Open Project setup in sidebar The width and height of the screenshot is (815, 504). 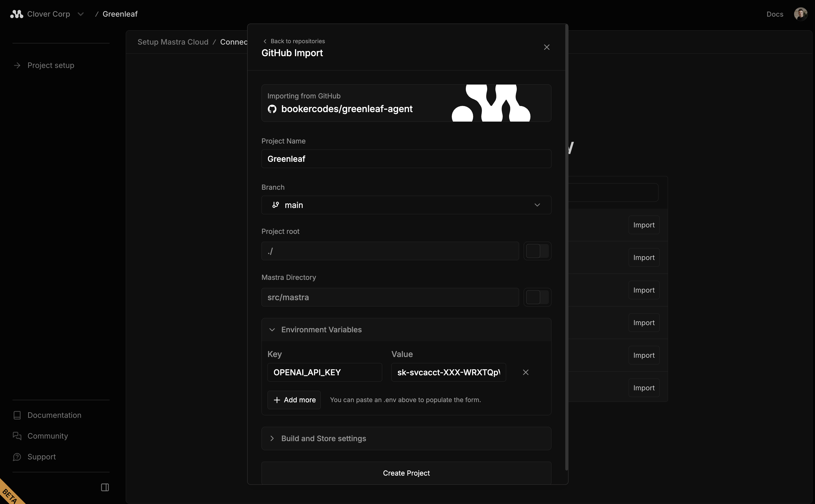51,65
